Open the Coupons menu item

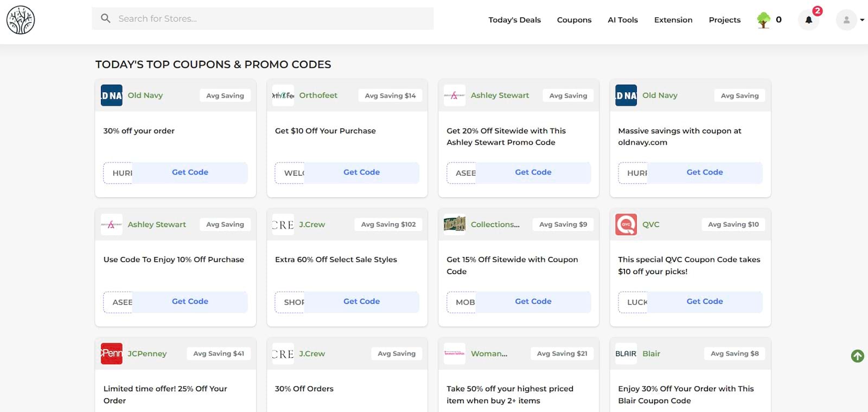pyautogui.click(x=574, y=20)
